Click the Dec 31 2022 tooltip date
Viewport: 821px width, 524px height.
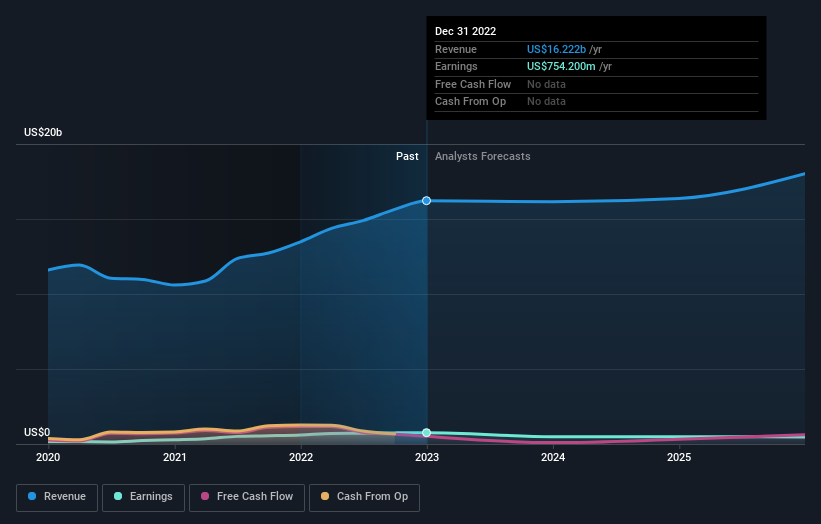[x=465, y=31]
